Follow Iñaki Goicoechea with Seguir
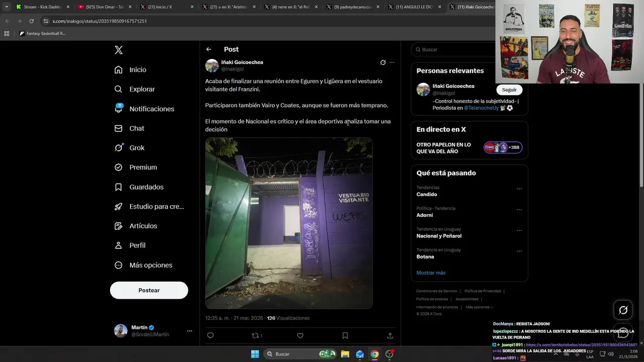This screenshot has height=362, width=644. pyautogui.click(x=509, y=90)
